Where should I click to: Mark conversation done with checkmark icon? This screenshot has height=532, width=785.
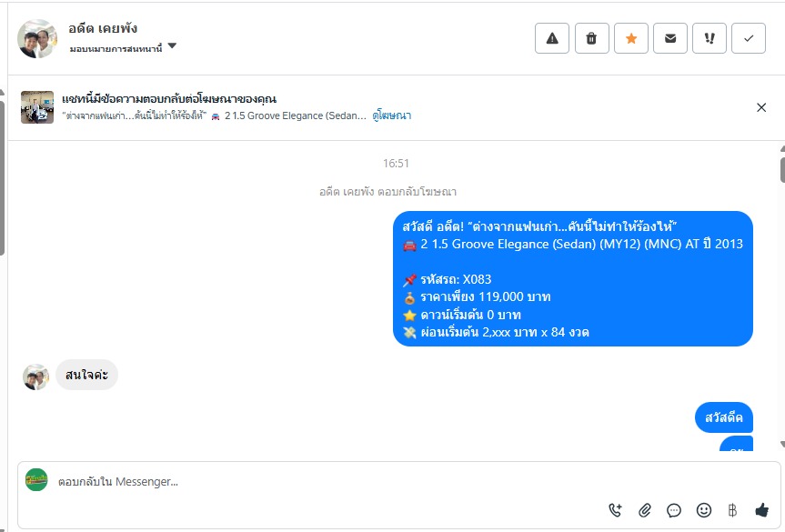(749, 38)
